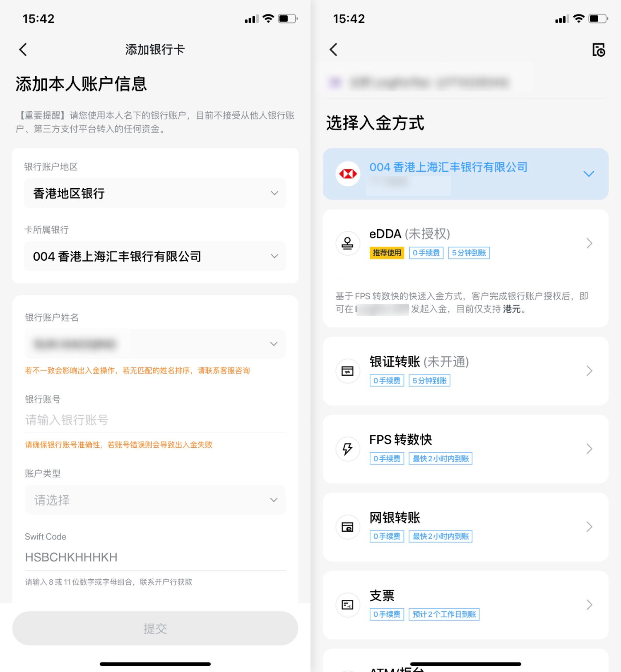Image resolution: width=621 pixels, height=672 pixels.
Task: Tap the 网银转账 0手续费 tag
Action: coord(387,536)
